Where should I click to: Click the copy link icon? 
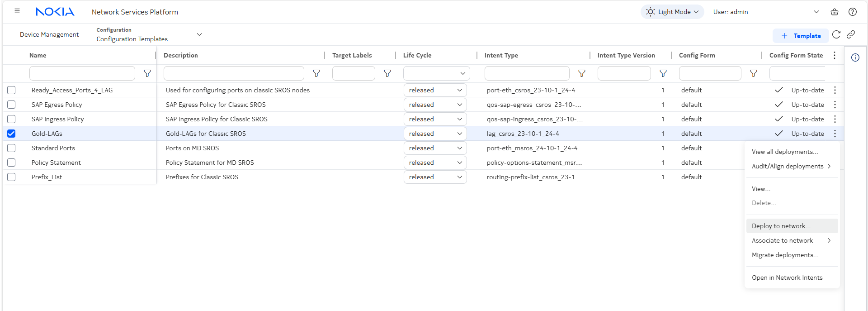coord(851,35)
